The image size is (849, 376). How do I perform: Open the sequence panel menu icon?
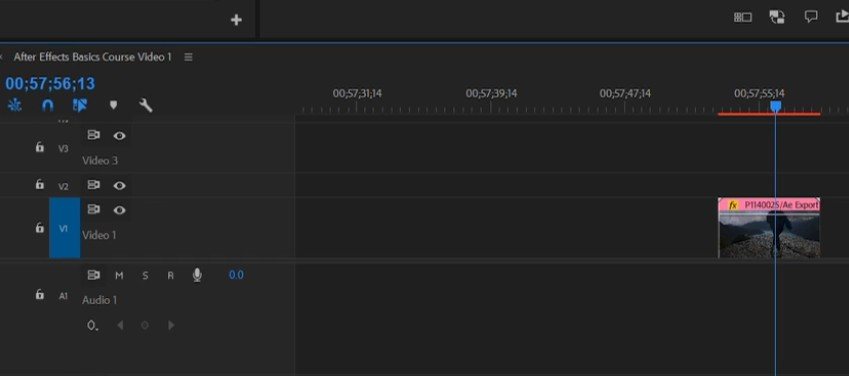point(188,57)
